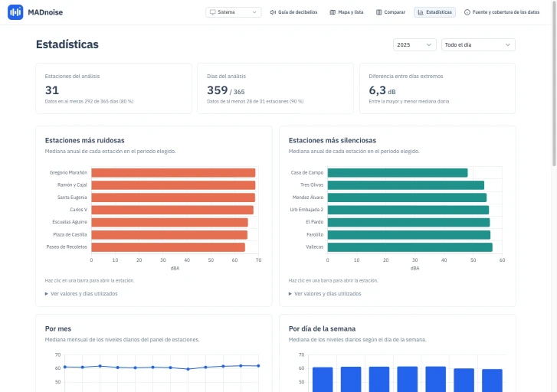The image size is (557, 392).
Task: Click the Por mes chart title
Action: pos(58,328)
